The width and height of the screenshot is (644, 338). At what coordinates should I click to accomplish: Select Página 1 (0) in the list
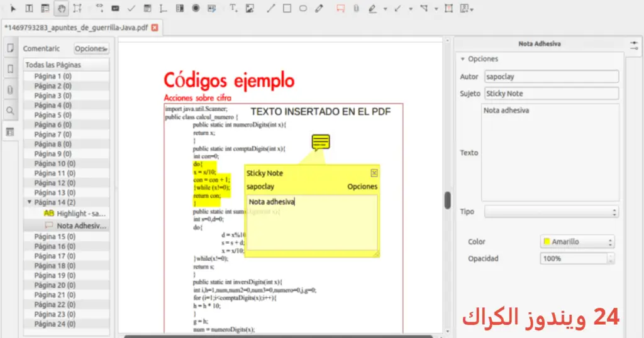53,76
